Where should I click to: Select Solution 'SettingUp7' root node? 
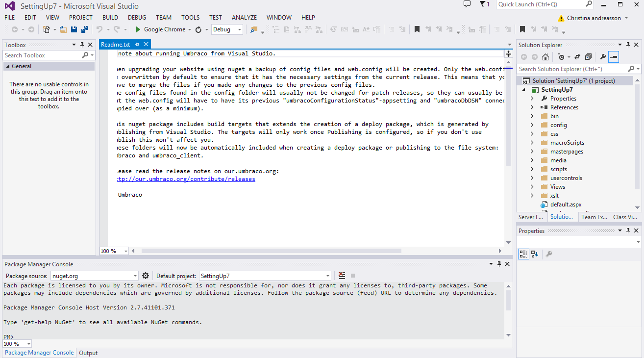point(573,81)
